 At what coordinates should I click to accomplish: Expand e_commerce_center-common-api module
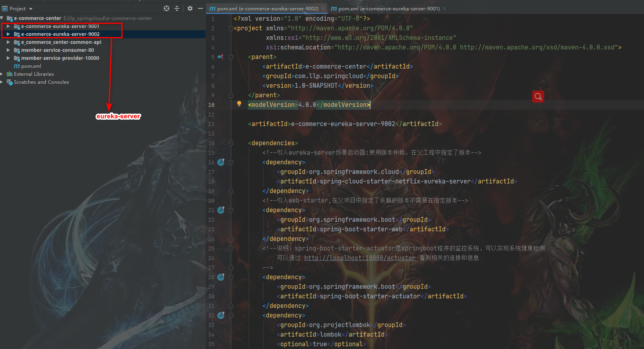point(8,42)
